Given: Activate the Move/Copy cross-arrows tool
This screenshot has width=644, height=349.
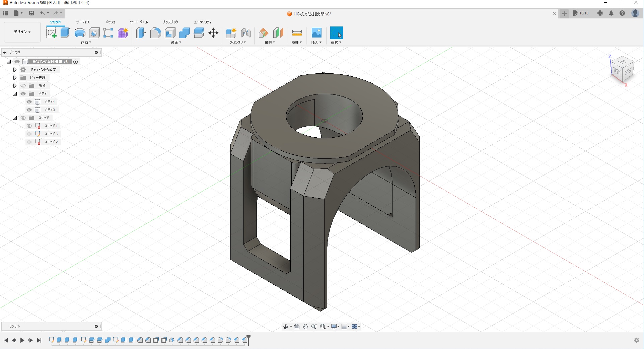Looking at the screenshot, I should tap(213, 33).
